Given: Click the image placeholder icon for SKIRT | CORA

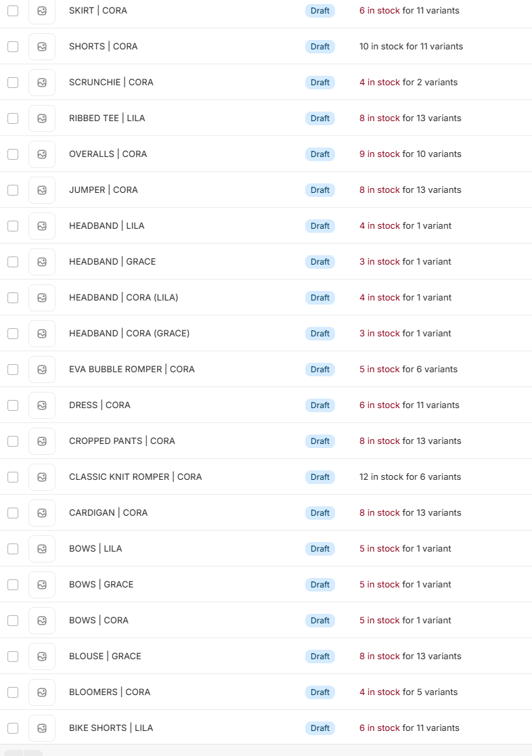Looking at the screenshot, I should click(x=42, y=11).
